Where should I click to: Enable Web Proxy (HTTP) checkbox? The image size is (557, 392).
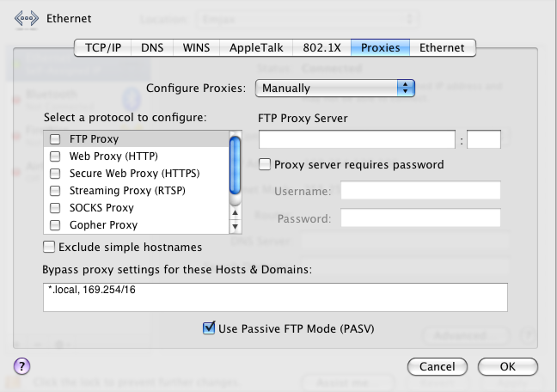[55, 156]
